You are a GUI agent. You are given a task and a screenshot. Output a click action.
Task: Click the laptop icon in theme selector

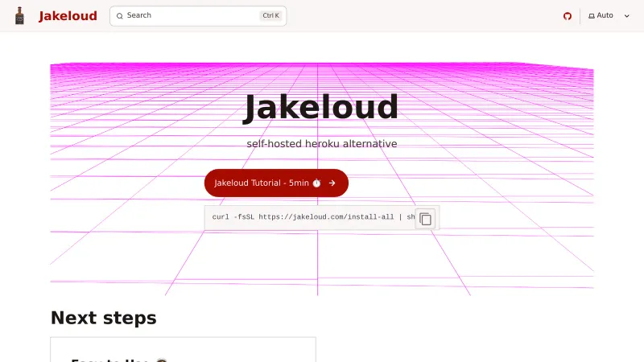coord(592,16)
